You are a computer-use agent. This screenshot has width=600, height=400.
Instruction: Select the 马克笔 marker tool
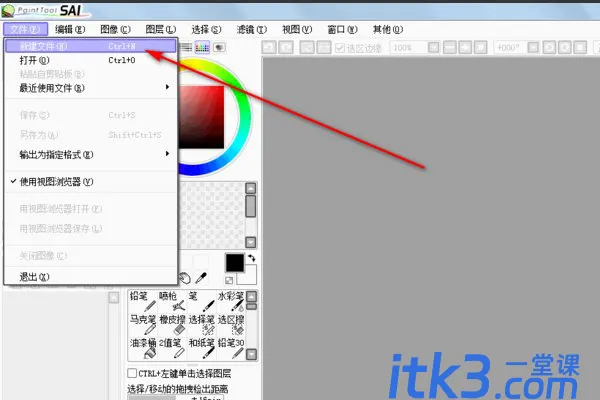click(x=142, y=325)
